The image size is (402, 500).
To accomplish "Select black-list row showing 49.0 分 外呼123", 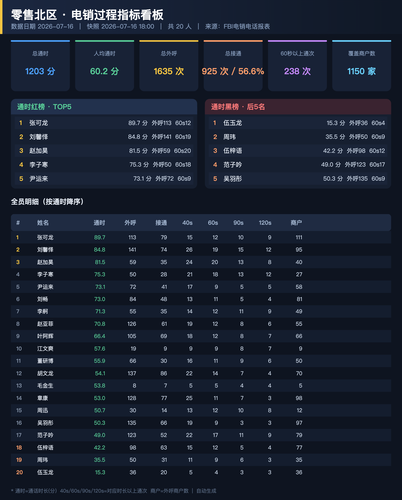I will (x=298, y=165).
